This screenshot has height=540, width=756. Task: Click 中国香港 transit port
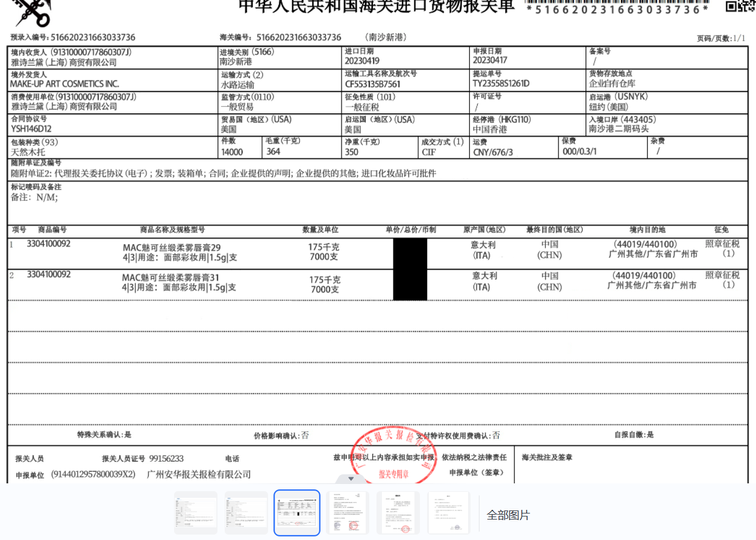490,130
